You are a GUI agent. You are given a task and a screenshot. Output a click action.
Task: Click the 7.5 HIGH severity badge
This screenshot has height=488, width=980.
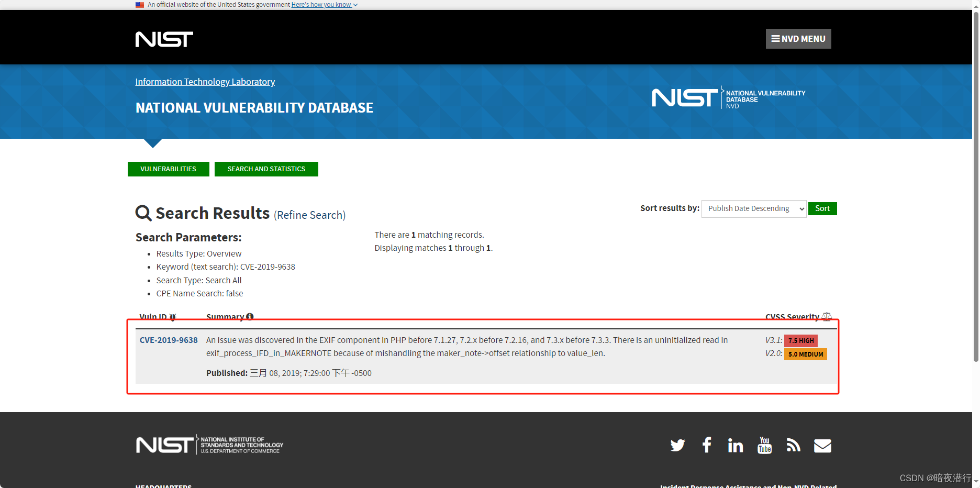pyautogui.click(x=801, y=340)
